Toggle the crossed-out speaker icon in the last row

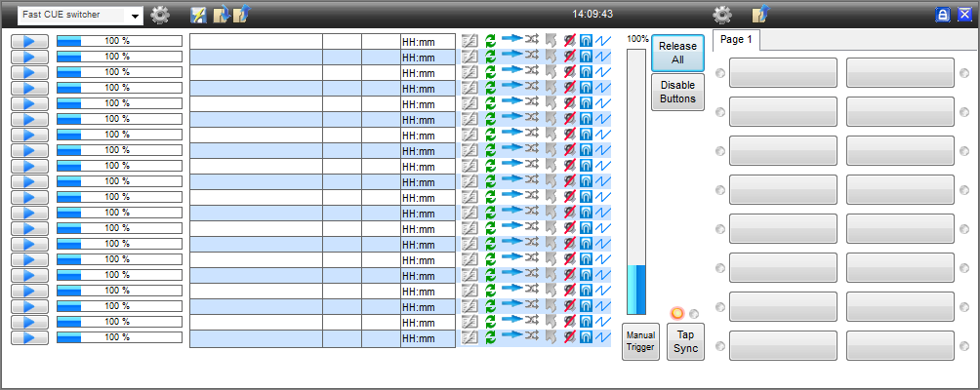click(x=569, y=337)
